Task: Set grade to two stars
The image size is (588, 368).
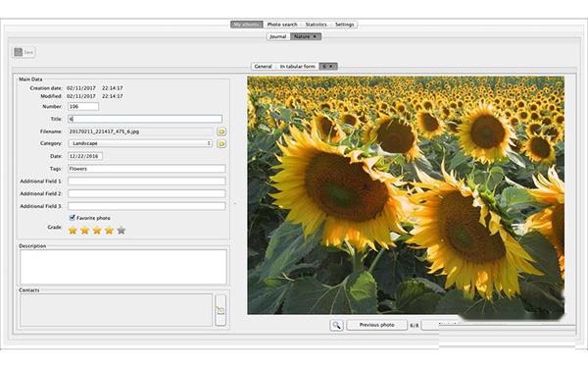Action: coord(85,231)
